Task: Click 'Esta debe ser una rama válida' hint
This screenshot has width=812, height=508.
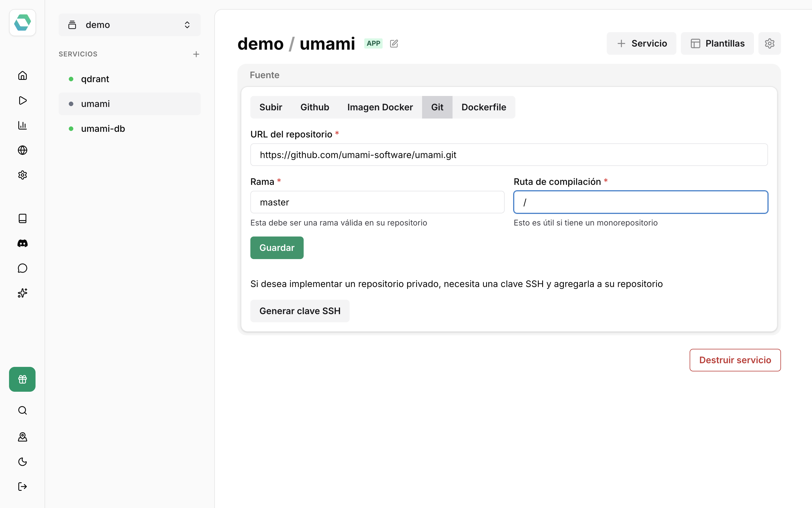Action: click(x=339, y=223)
